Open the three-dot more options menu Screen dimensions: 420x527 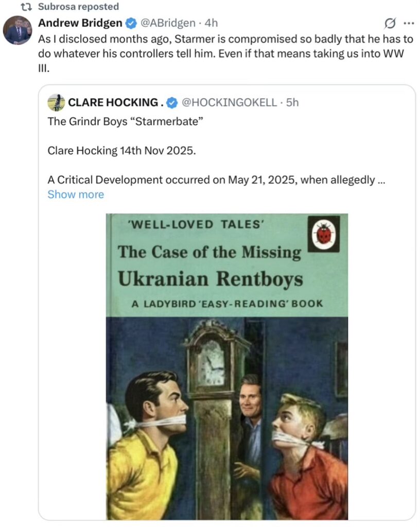(409, 23)
